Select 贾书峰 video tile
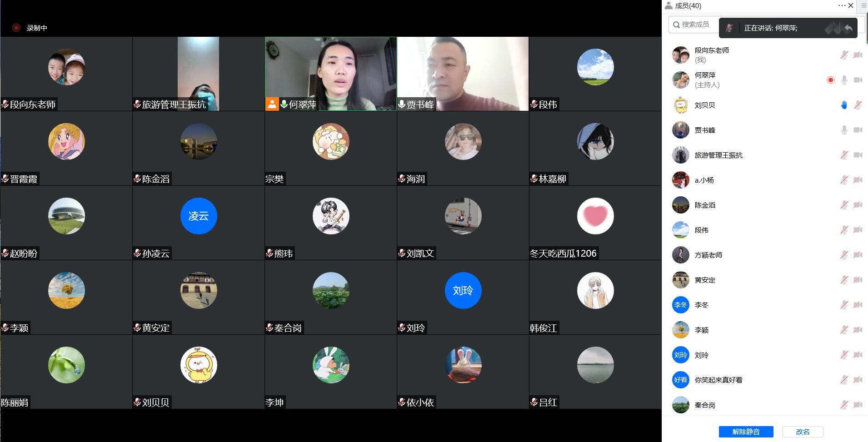Image resolution: width=868 pixels, height=442 pixels. (463, 74)
